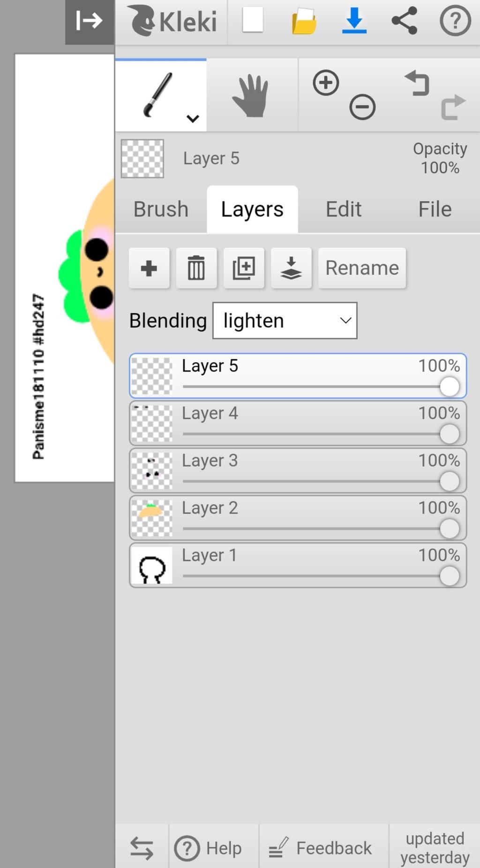Merge the layer down with the arrow icon
The image size is (480, 868).
(291, 268)
